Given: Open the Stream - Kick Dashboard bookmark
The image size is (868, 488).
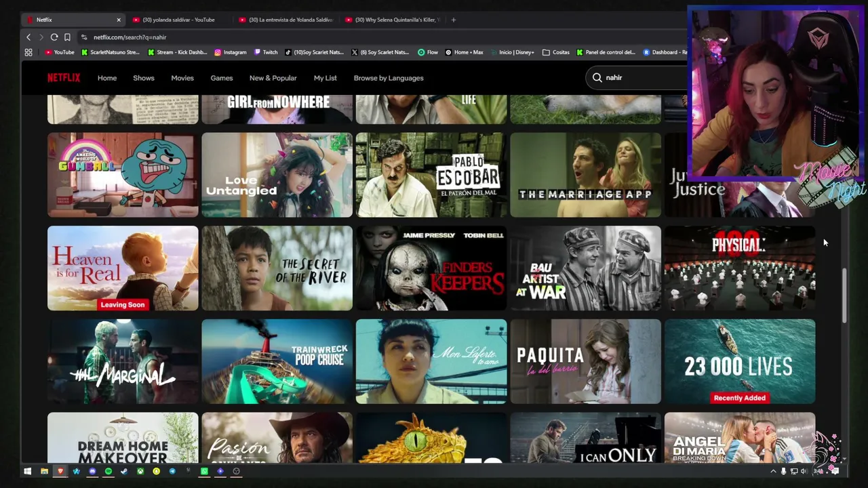Looking at the screenshot, I should point(178,52).
